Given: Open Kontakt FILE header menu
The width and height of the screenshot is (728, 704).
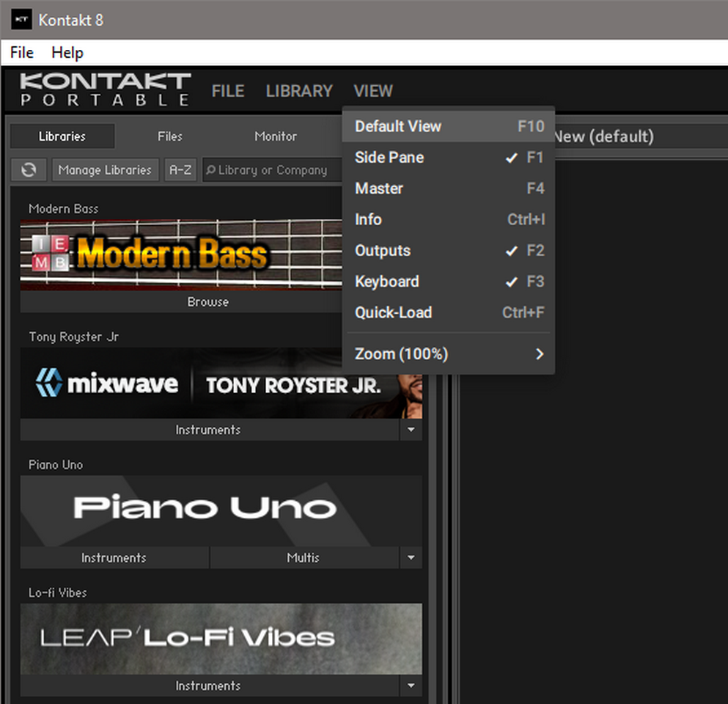Looking at the screenshot, I should [228, 91].
